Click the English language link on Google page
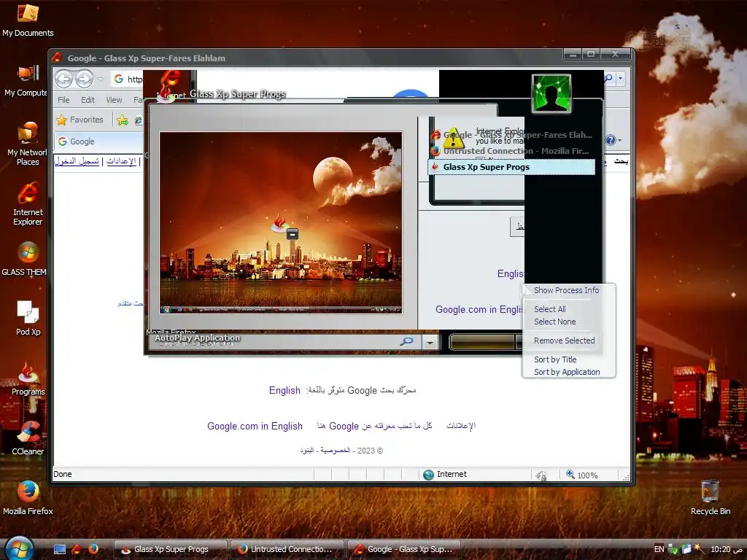Screen dimensions: 747x560 [x=285, y=391]
